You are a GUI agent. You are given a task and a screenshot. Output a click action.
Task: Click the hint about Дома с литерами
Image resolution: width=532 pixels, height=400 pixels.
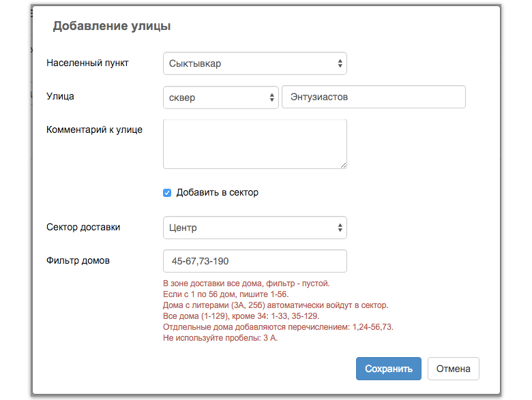(x=276, y=305)
